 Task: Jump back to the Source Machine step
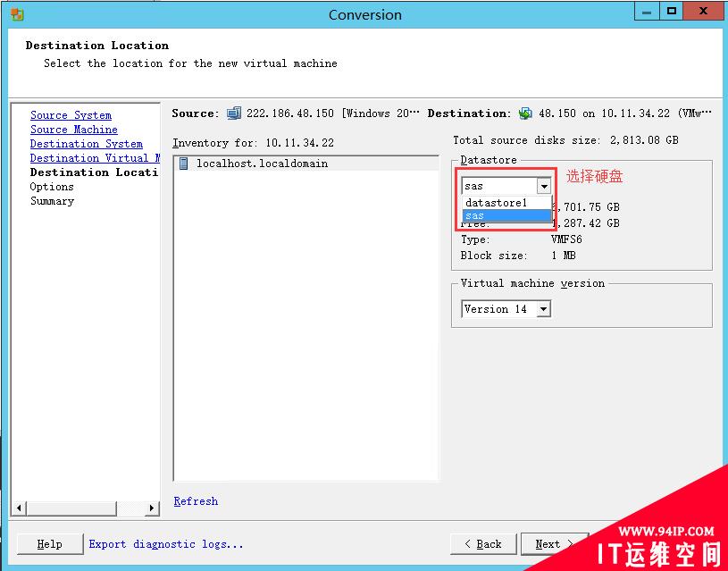(74, 130)
